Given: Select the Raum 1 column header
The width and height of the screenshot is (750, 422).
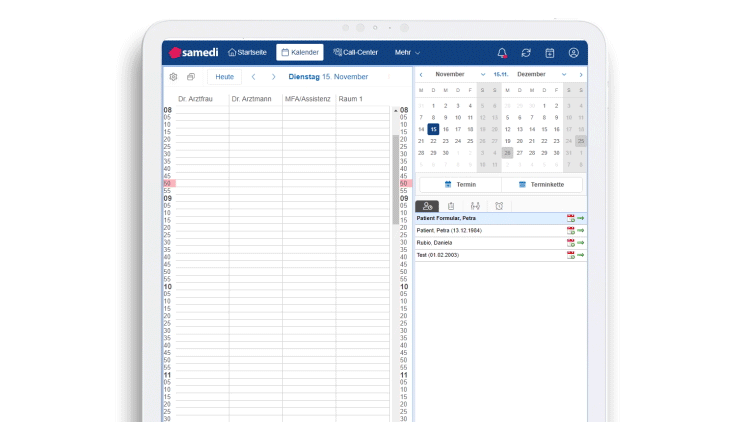Looking at the screenshot, I should coord(351,99).
